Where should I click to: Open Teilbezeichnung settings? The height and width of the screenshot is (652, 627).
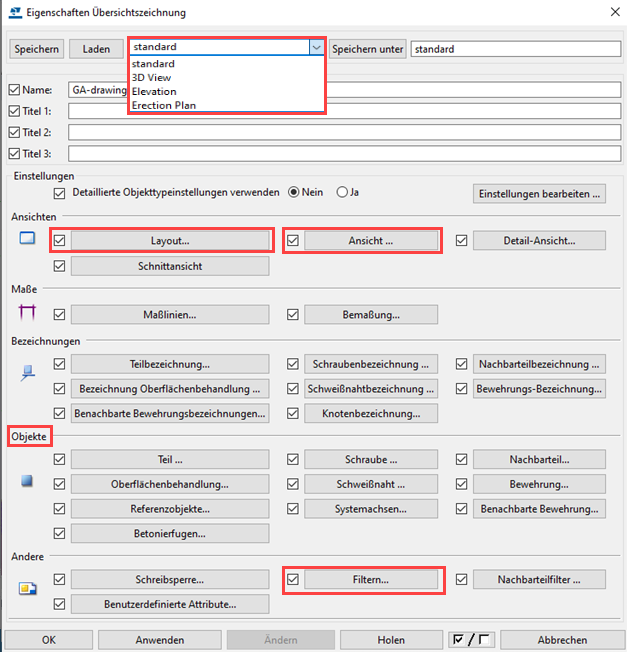[x=170, y=364]
